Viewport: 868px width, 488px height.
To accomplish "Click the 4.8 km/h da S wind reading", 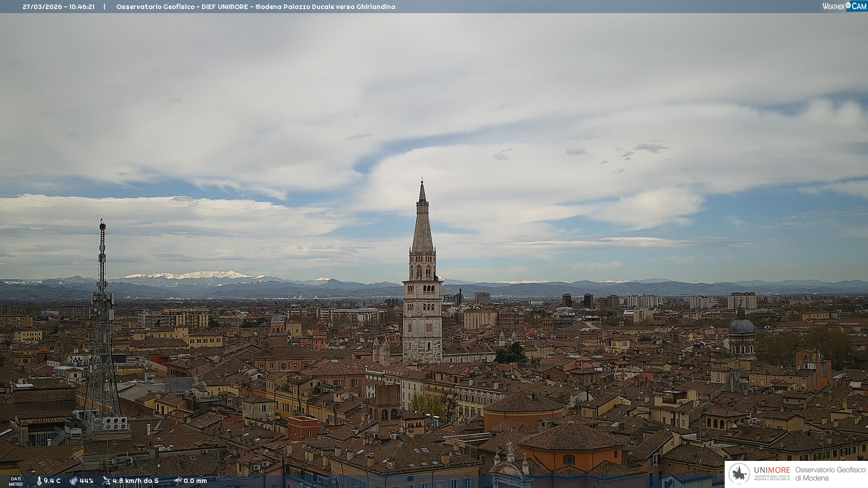I will (x=136, y=481).
